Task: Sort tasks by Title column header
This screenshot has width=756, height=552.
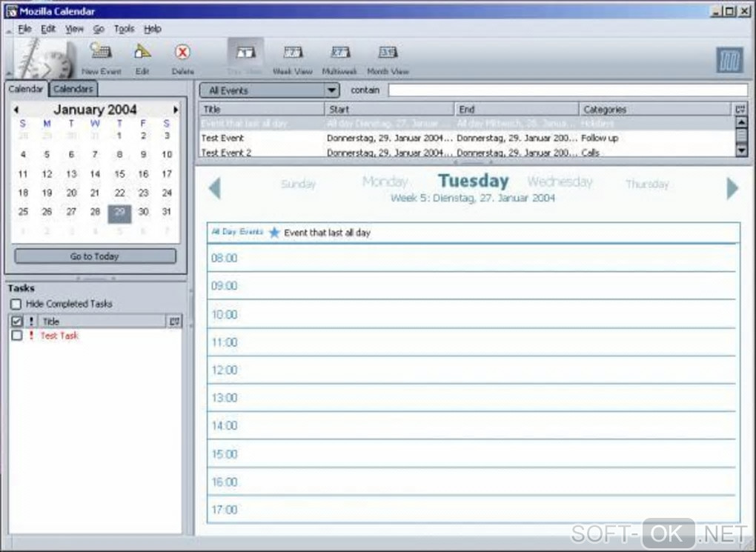Action: pos(102,322)
